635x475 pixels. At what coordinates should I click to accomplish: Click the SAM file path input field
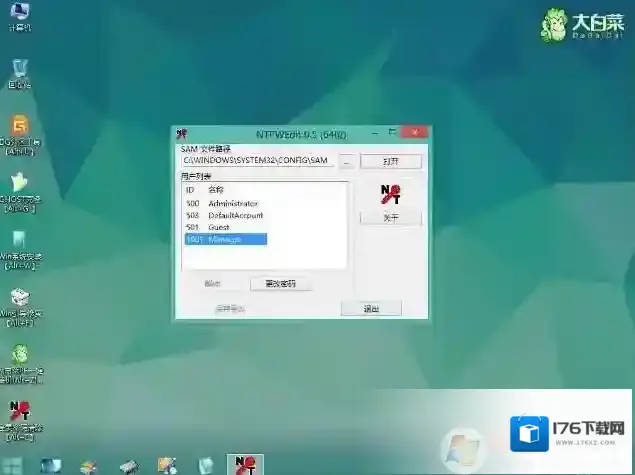pyautogui.click(x=258, y=160)
